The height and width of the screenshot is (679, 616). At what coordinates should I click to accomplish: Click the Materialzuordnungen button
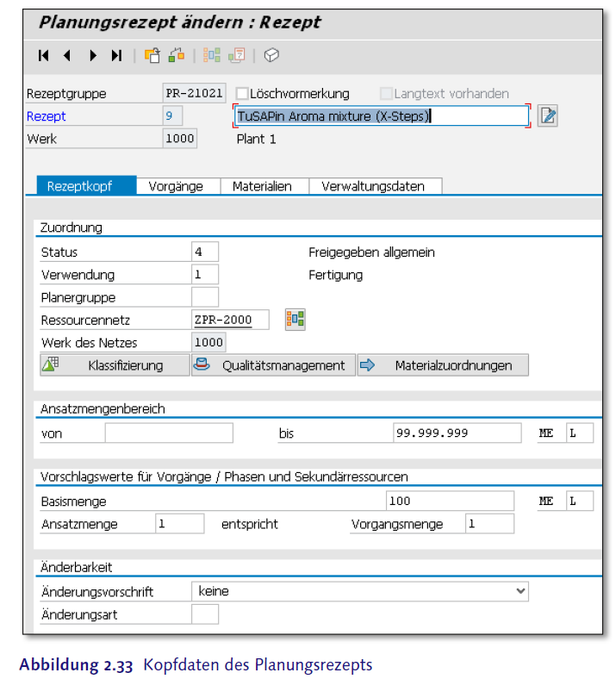click(443, 365)
